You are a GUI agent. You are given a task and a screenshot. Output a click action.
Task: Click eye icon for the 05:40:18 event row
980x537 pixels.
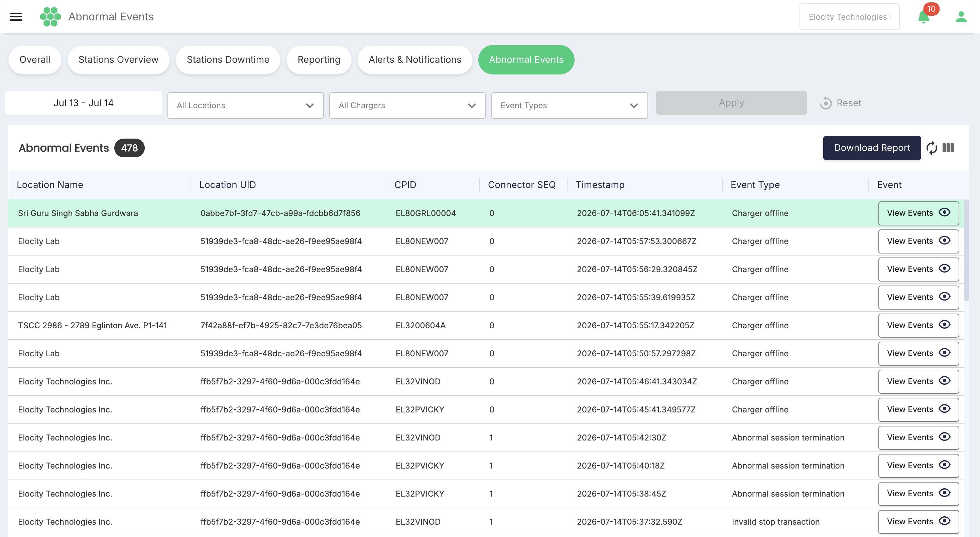click(x=944, y=466)
